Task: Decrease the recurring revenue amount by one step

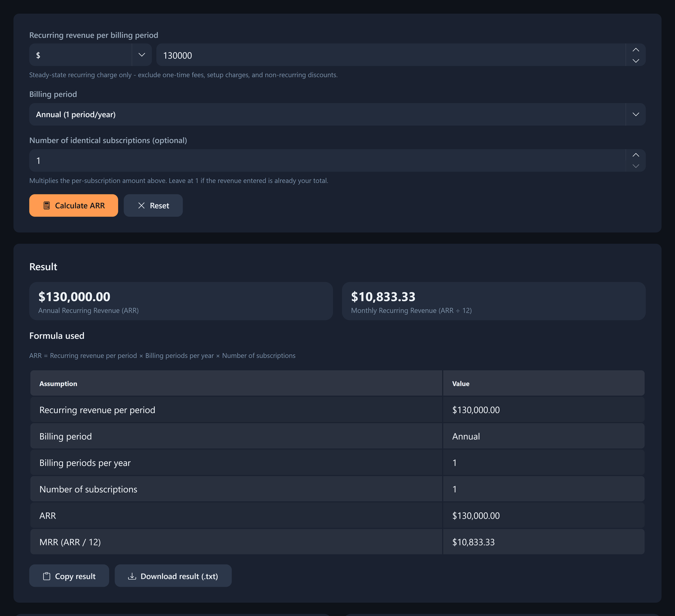Action: [x=636, y=61]
